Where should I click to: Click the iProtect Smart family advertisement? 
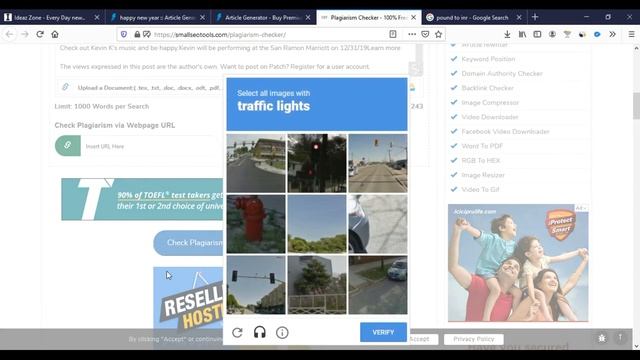coord(518,263)
